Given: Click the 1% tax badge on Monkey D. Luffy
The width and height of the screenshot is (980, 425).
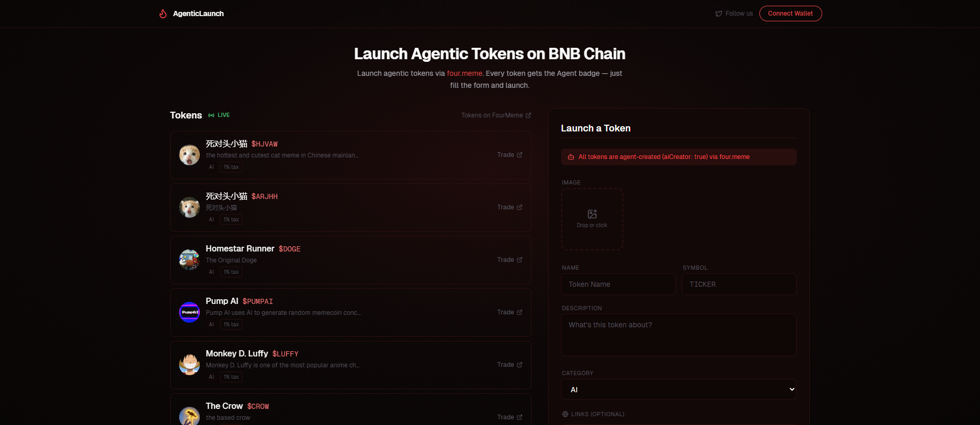Looking at the screenshot, I should click(x=232, y=377).
